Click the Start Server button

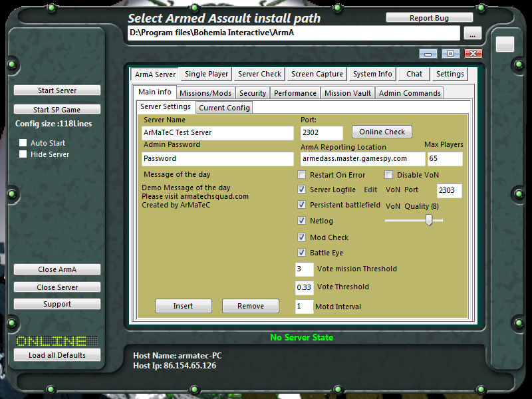pos(57,90)
